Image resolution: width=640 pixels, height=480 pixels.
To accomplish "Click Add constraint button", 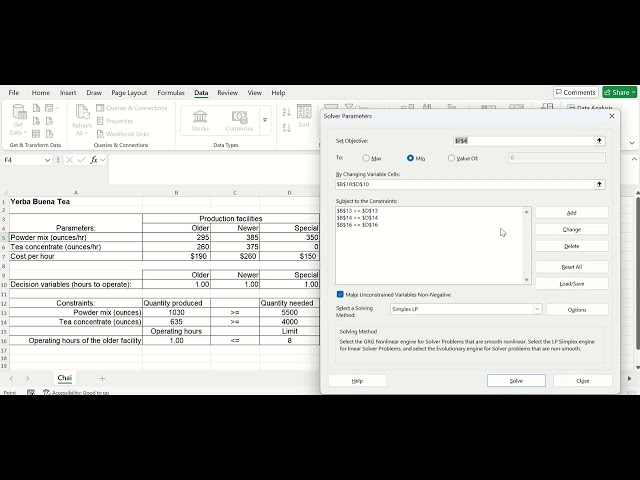I will 571,213.
